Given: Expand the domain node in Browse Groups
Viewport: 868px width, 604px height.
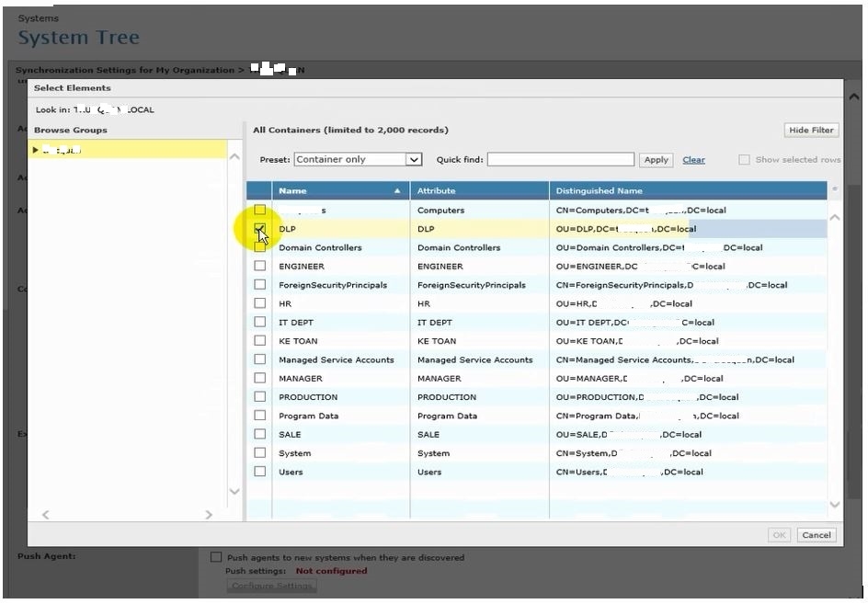Looking at the screenshot, I should click(x=36, y=150).
